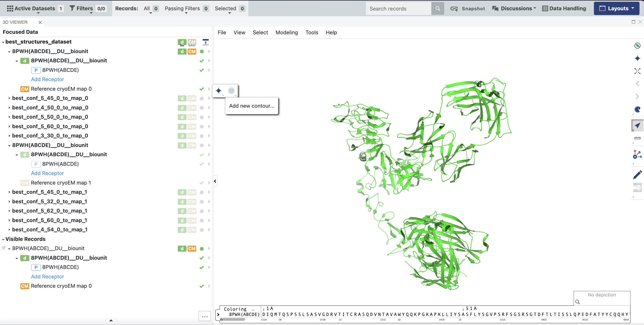Viewport: 644px width, 325px height.
Task: Click the Snapshot link icon
Action: click(x=454, y=9)
